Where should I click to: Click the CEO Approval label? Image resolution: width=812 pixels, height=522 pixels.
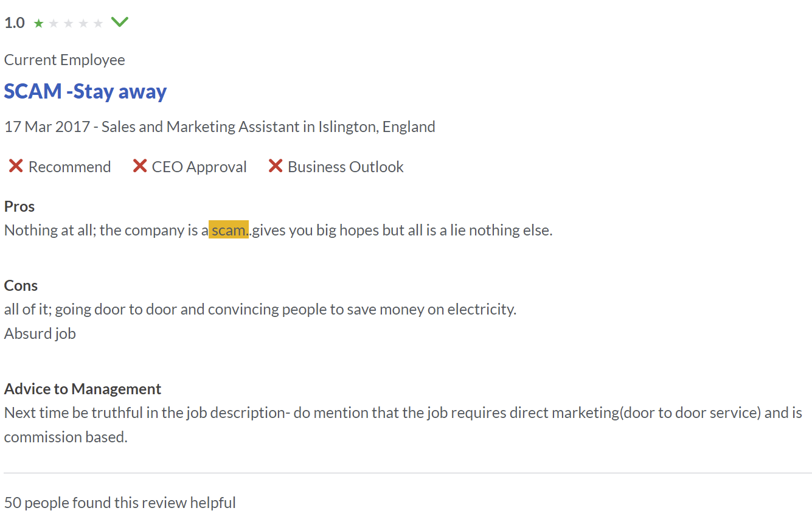pyautogui.click(x=200, y=167)
